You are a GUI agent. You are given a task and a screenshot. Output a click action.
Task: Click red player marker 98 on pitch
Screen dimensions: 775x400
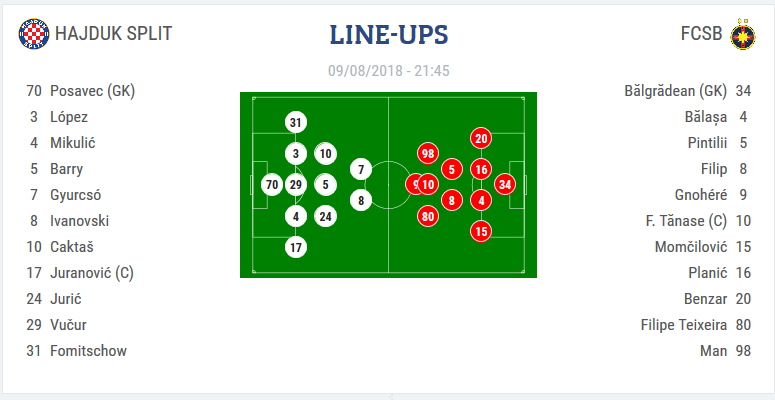click(x=428, y=153)
